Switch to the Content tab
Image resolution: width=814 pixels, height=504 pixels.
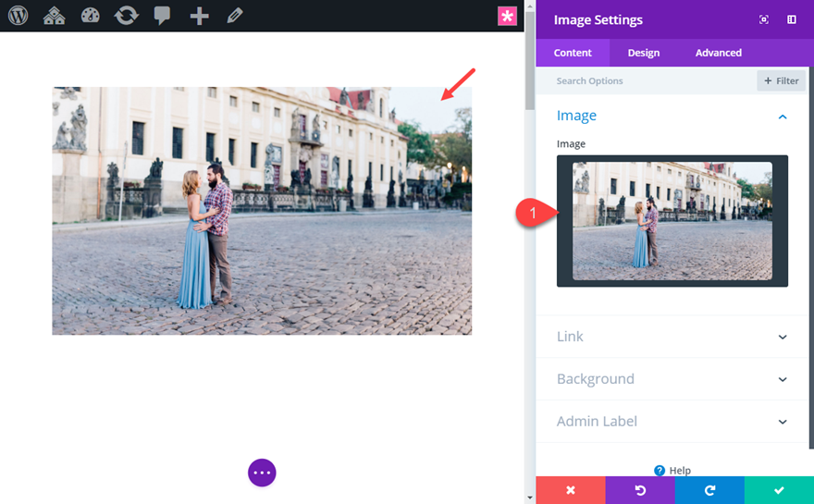click(573, 53)
